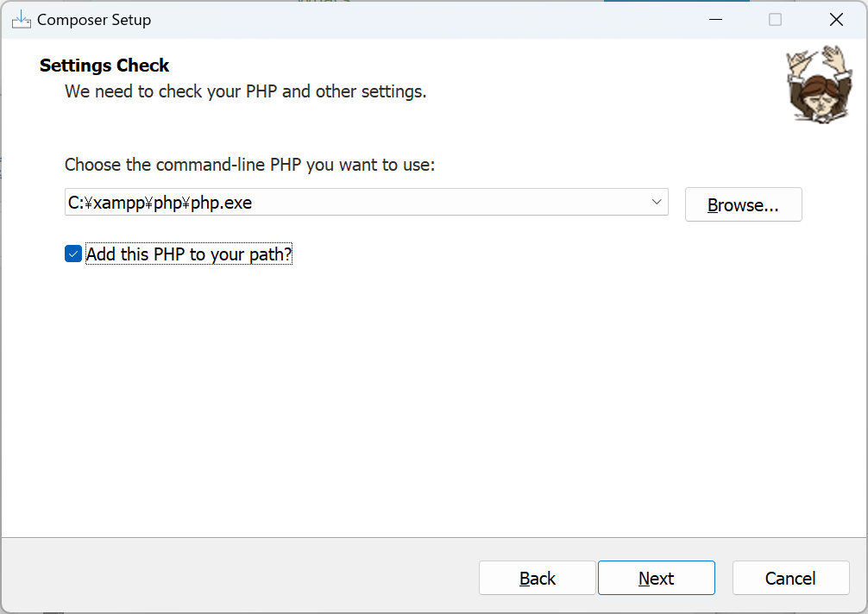Cancel the Composer installation
The width and height of the screenshot is (868, 614).
click(x=790, y=578)
